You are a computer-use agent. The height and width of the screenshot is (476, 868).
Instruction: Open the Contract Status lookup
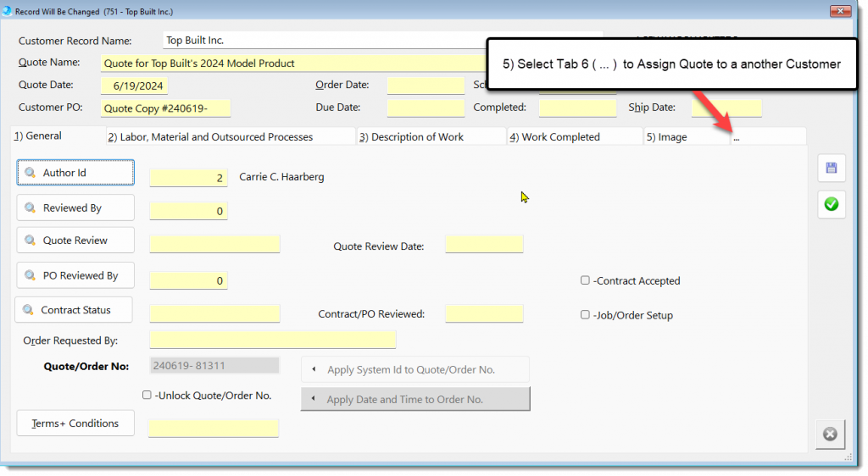pyautogui.click(x=74, y=310)
